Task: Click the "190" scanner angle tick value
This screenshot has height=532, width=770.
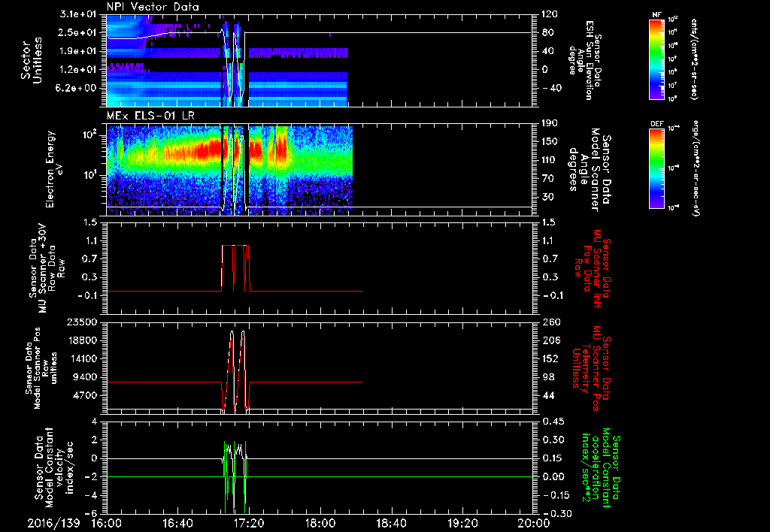Action: 550,123
